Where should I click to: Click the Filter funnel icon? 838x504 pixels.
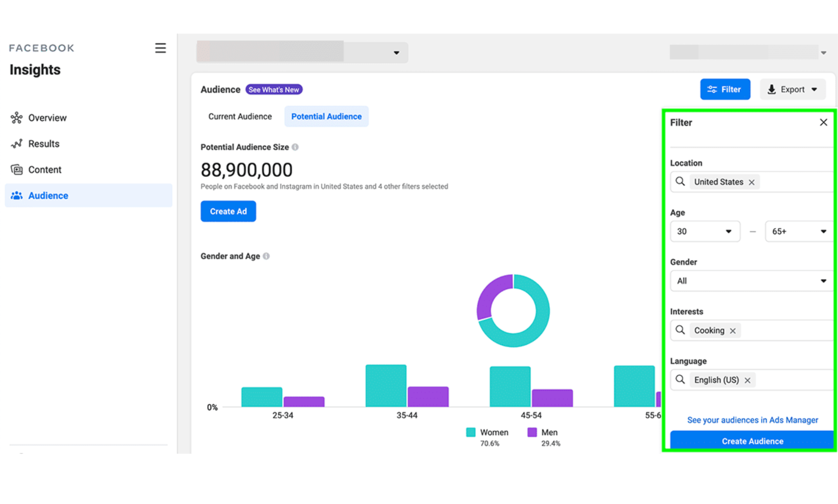pos(712,89)
